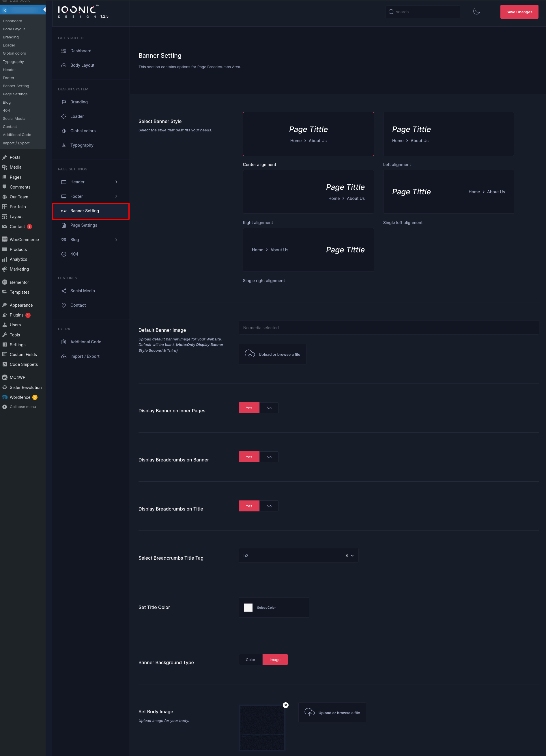Set Display Breadcrumbs on Banner to No
Image resolution: width=546 pixels, height=756 pixels.
click(269, 457)
